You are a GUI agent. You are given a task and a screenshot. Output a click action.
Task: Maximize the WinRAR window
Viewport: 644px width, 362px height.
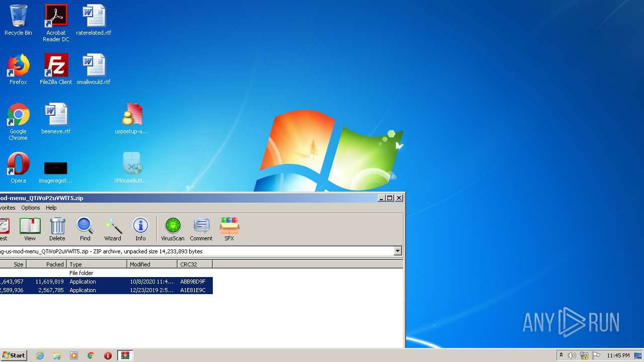pos(390,198)
